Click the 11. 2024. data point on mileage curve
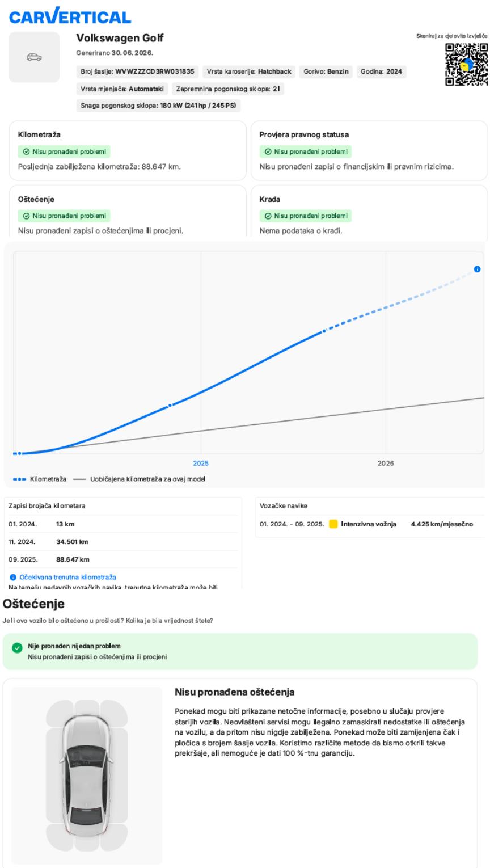The height and width of the screenshot is (868, 490). coord(170,406)
